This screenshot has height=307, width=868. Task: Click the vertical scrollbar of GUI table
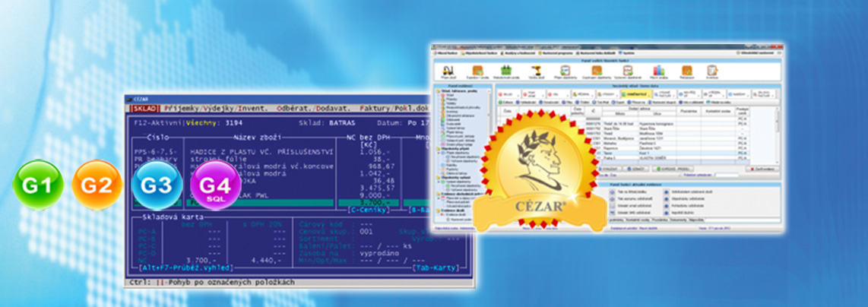pyautogui.click(x=777, y=134)
